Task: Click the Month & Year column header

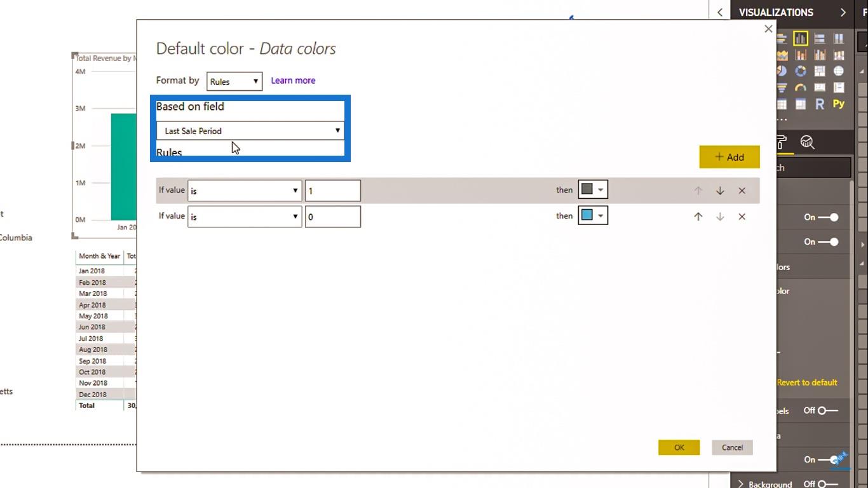Action: [99, 256]
